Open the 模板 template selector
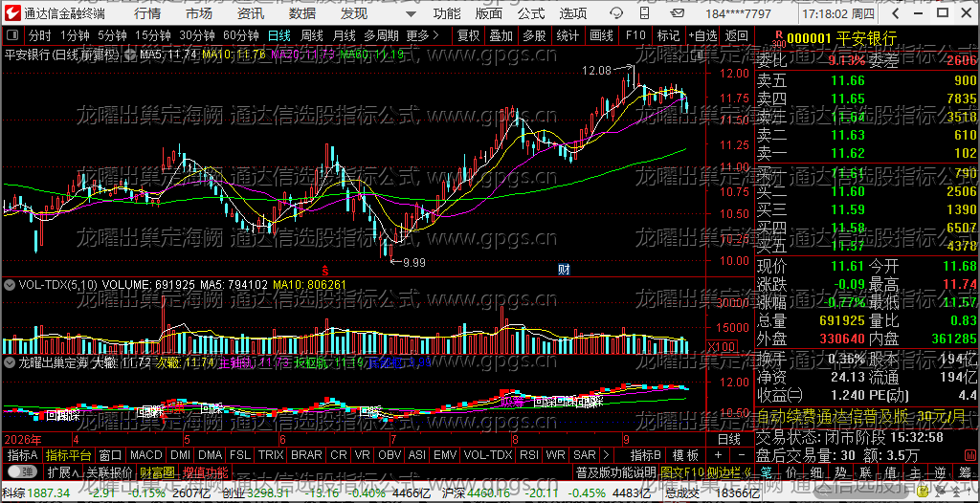 (x=685, y=455)
